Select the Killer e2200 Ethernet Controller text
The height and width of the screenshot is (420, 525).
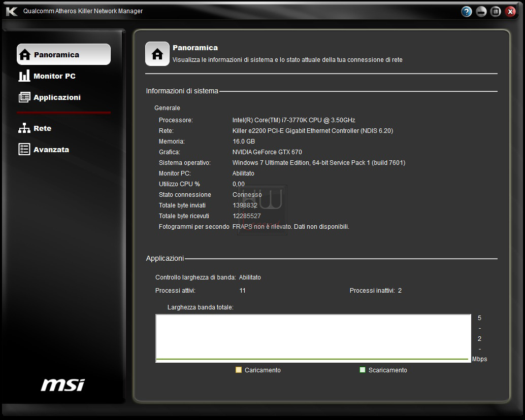coord(313,131)
